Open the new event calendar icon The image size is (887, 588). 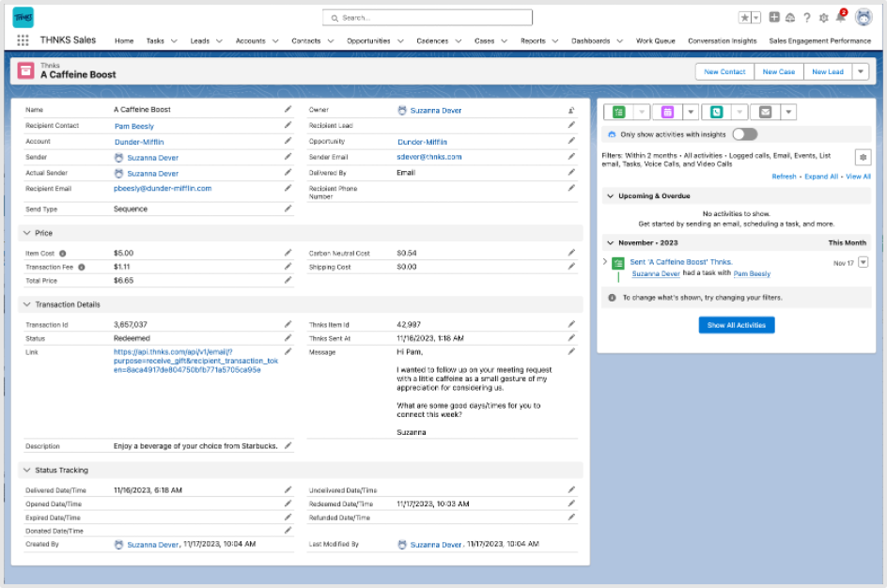[668, 111]
